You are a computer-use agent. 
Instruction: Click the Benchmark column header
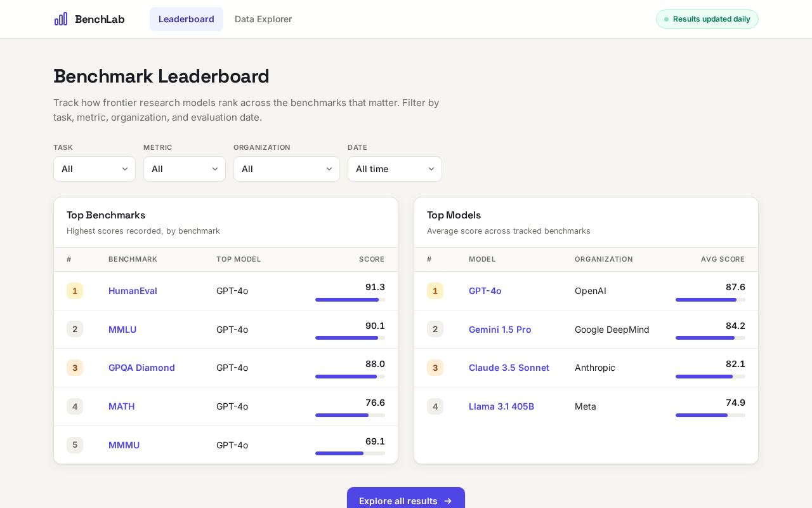[133, 259]
